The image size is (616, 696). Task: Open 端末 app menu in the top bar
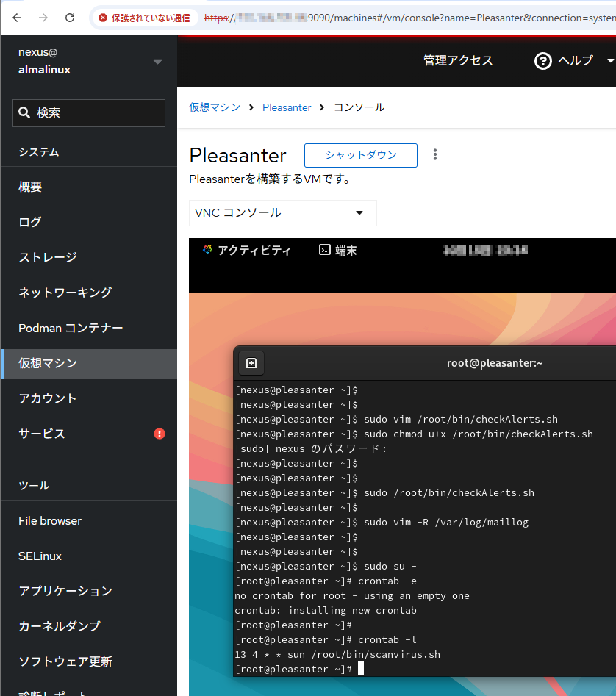(x=338, y=250)
